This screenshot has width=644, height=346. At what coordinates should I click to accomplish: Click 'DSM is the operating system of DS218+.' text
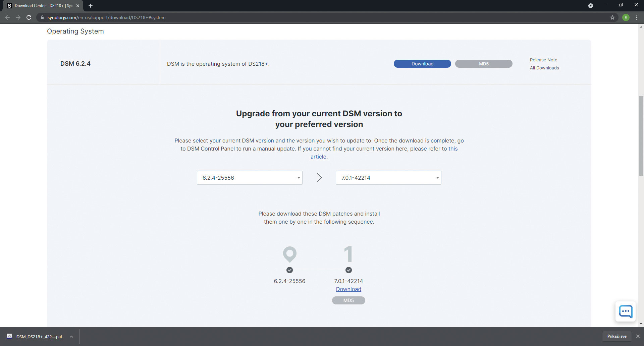[218, 64]
